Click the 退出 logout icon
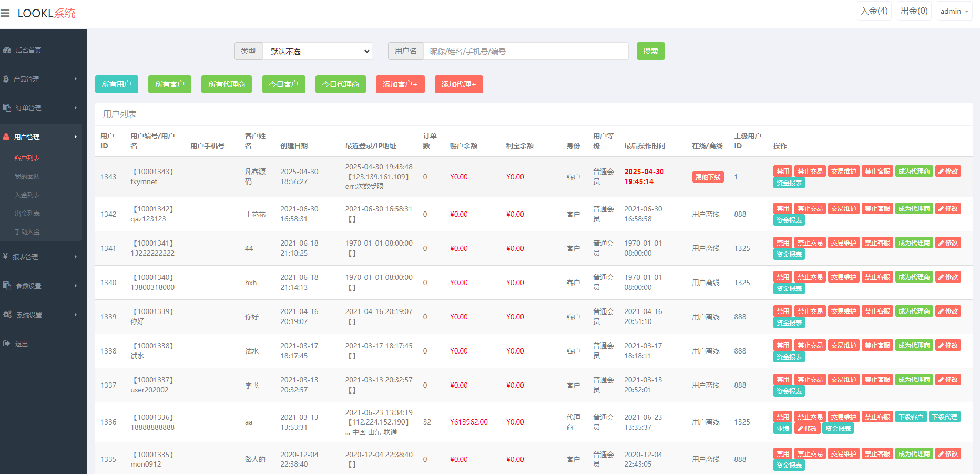The width and height of the screenshot is (980, 474). pyautogui.click(x=7, y=344)
